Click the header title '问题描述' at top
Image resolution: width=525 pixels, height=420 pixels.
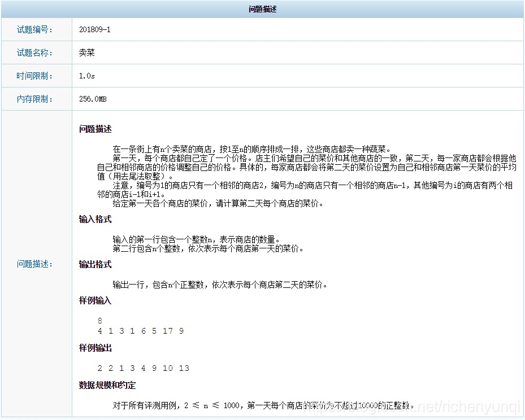[262, 9]
